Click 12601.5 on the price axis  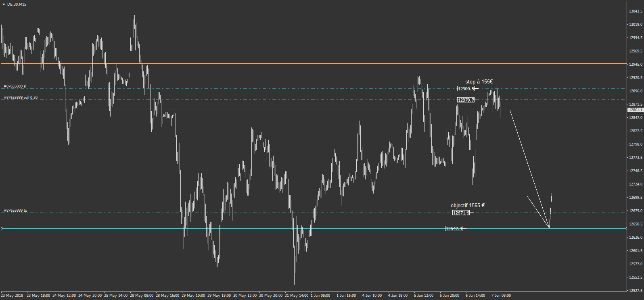coord(636,251)
